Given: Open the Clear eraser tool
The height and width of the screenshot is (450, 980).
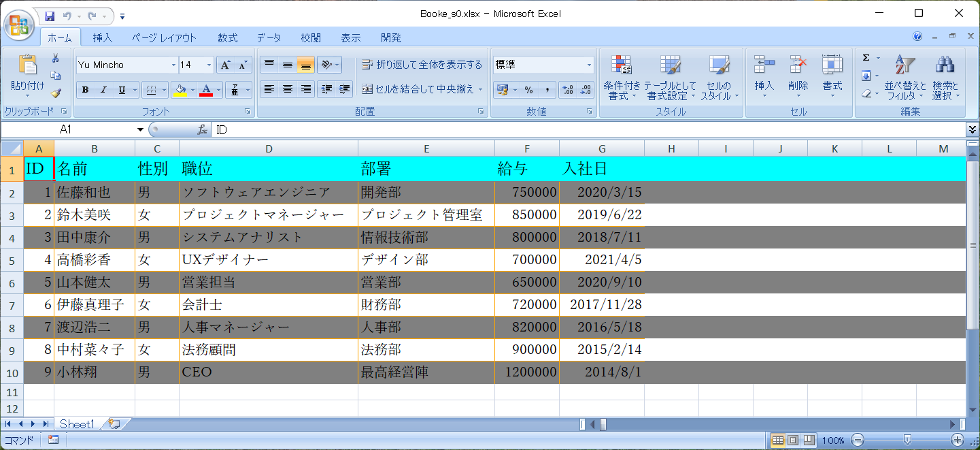Looking at the screenshot, I should [866, 93].
